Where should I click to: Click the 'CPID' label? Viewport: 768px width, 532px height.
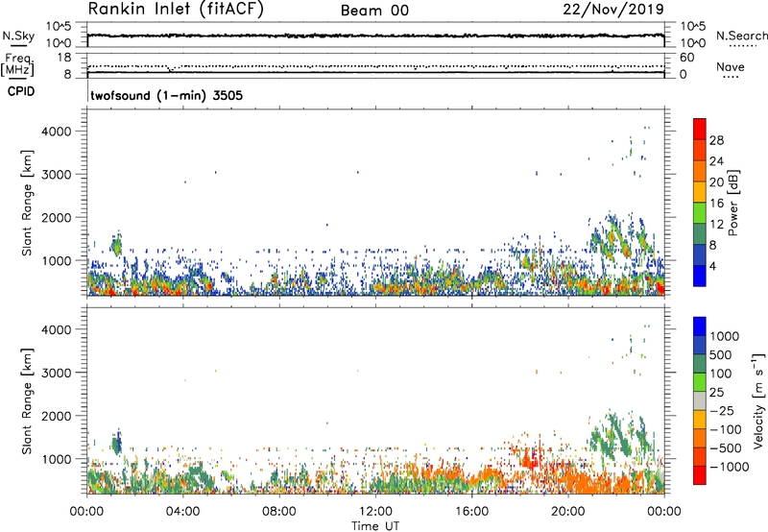click(x=21, y=91)
